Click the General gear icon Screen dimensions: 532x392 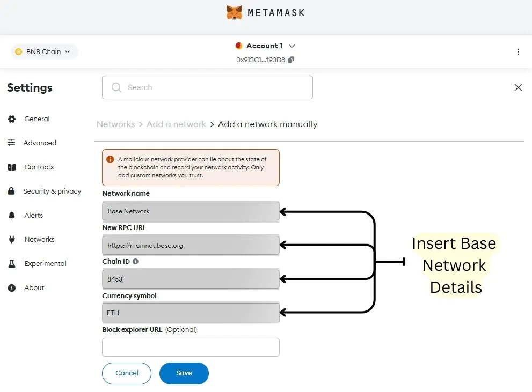pyautogui.click(x=12, y=119)
